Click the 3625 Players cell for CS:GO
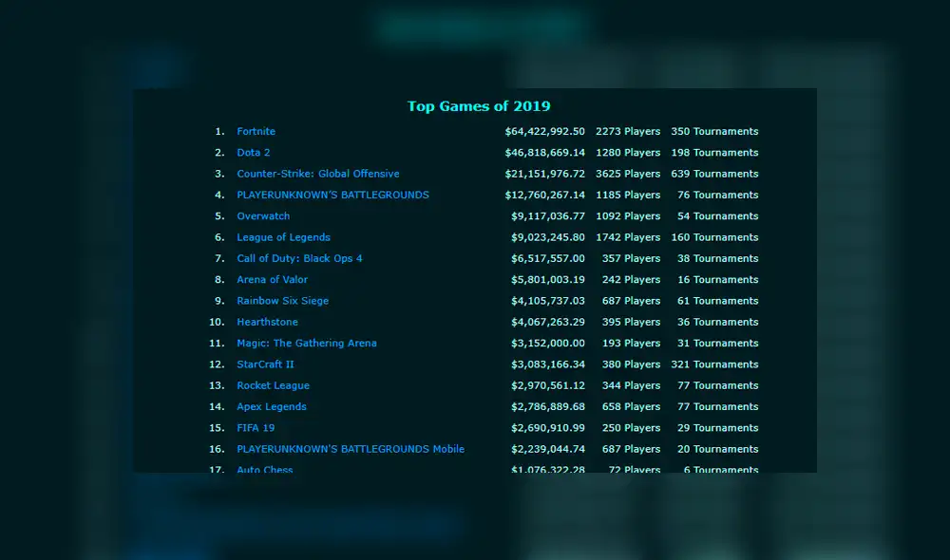950x560 pixels. [x=628, y=174]
